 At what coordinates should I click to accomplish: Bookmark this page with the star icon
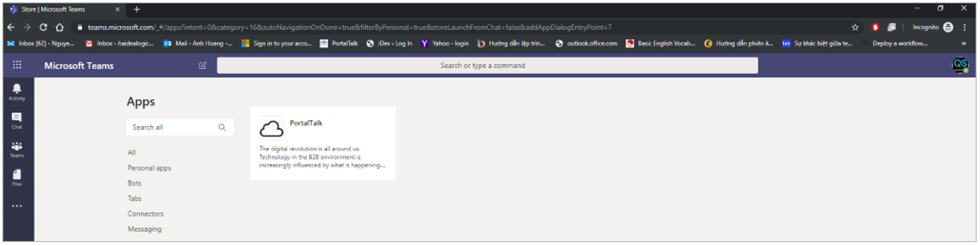[855, 27]
